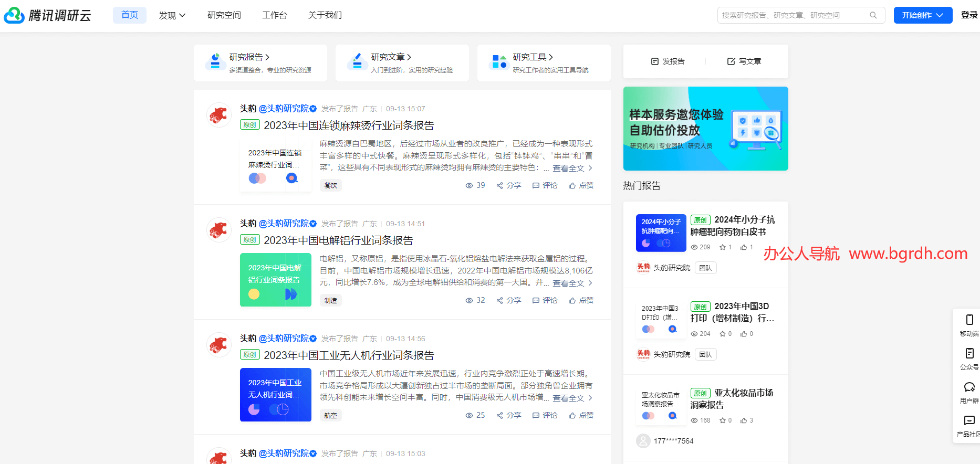980x464 pixels.
Task: Click the 研究报告 stacked icon
Action: point(215,61)
